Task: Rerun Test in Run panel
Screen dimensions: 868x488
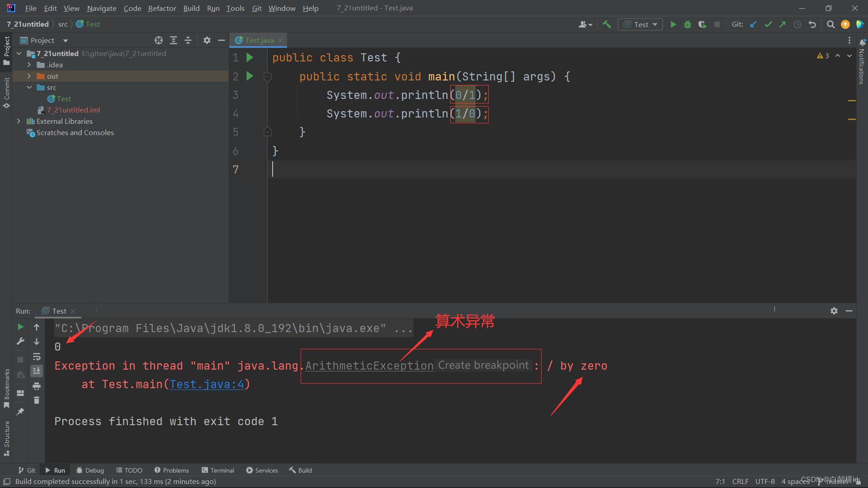Action: click(20, 327)
